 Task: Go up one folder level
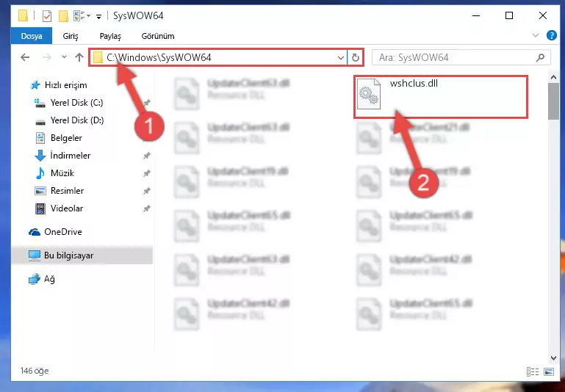coord(79,57)
